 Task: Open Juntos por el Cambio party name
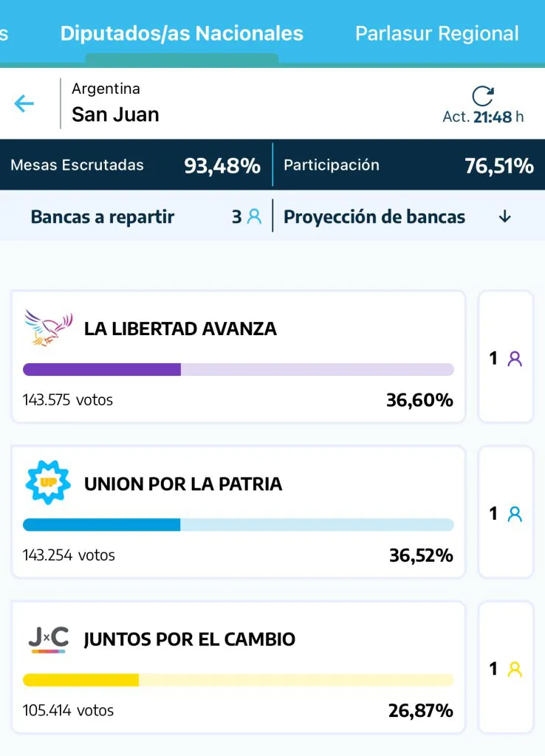click(x=190, y=639)
